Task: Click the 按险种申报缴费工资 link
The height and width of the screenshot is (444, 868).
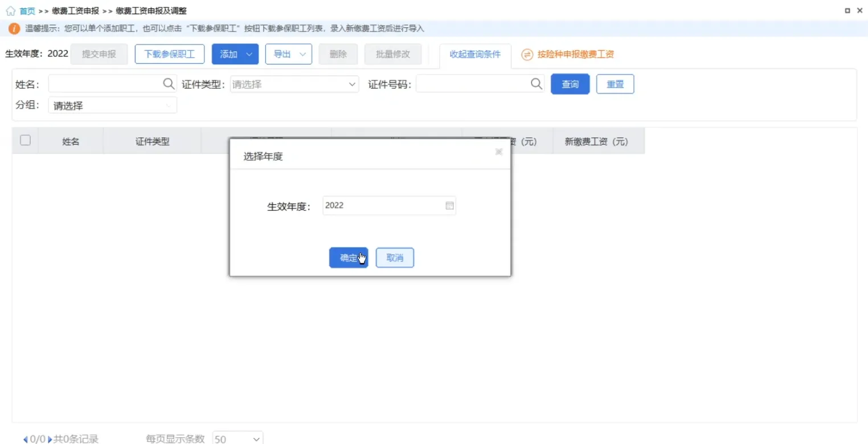Action: [576, 55]
